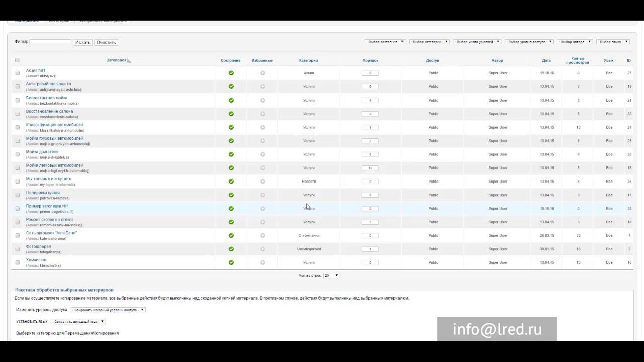The image size is (644, 362).
Task: Open the Выбор категории filter dropdown
Action: coord(429,42)
